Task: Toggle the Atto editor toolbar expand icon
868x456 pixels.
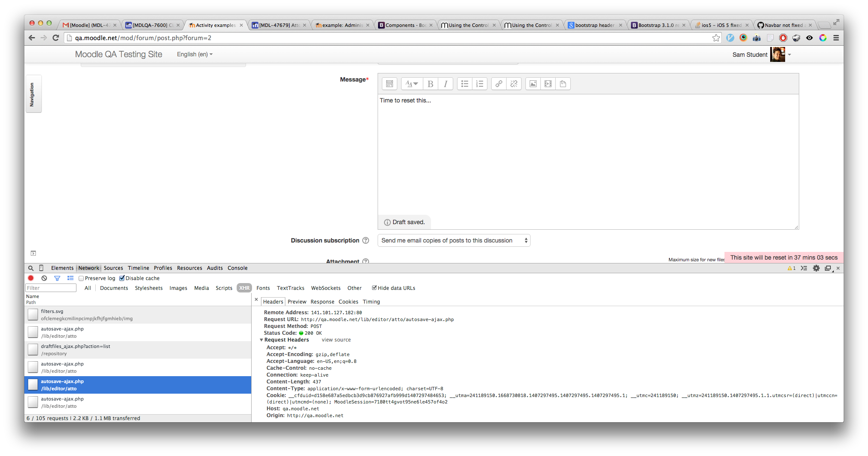Action: click(x=389, y=84)
